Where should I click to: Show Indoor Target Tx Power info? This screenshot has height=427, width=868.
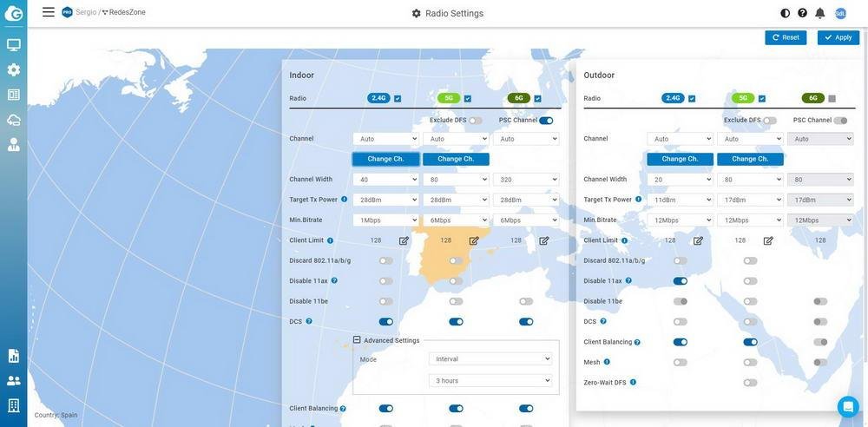pyautogui.click(x=345, y=200)
